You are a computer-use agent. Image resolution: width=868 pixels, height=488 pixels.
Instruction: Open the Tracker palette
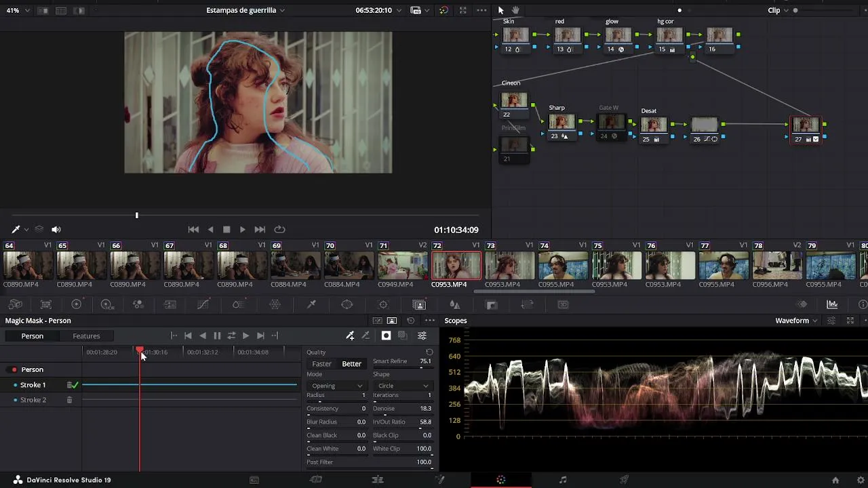pos(383,305)
